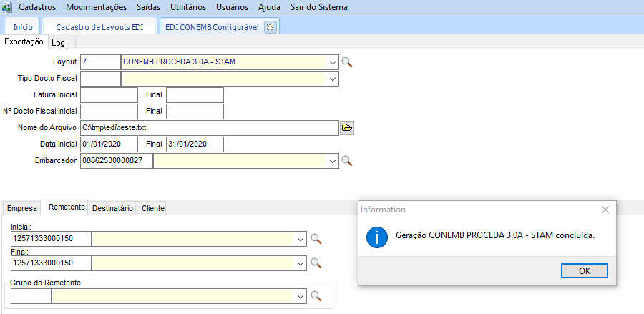The image size is (644, 314).
Task: Close the EDI CONEMB Configurável tab
Action: [x=270, y=26]
